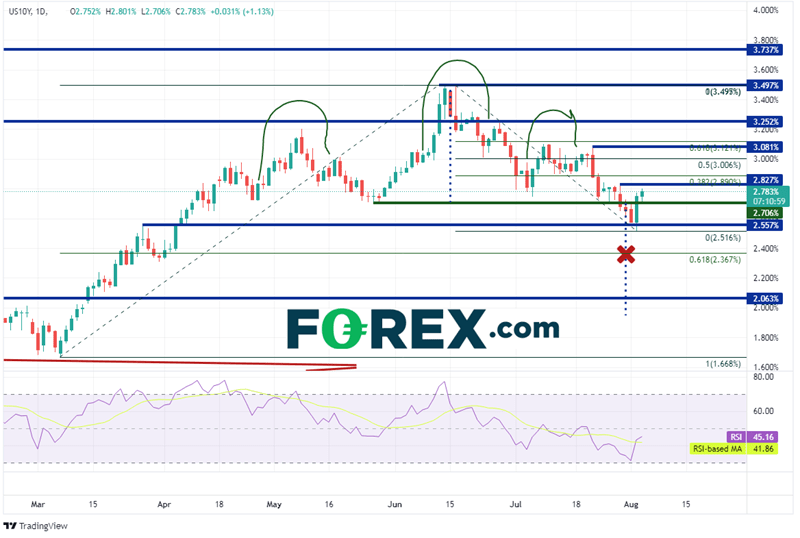Click the 3.081% price label
800x538 pixels.
[765, 147]
